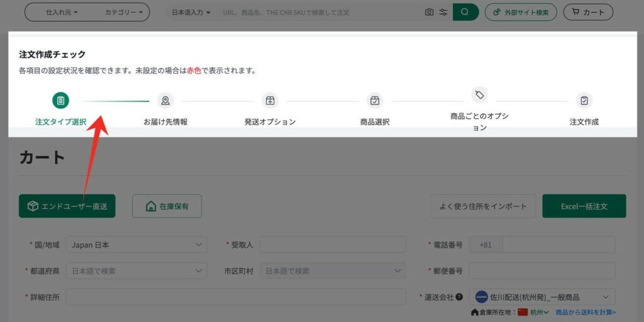This screenshot has height=322, width=644.
Task: Open the カート button in header
Action: (588, 13)
